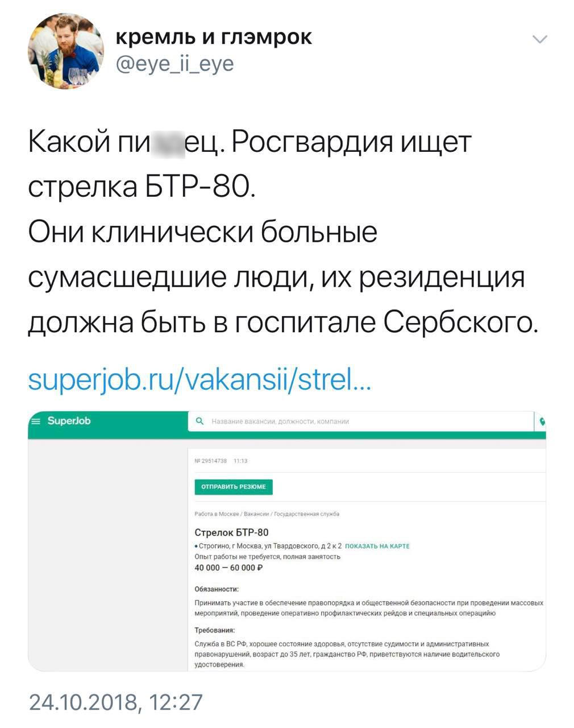The height and width of the screenshot is (728, 574).
Task: Click the SuperJob logo
Action: click(x=69, y=421)
